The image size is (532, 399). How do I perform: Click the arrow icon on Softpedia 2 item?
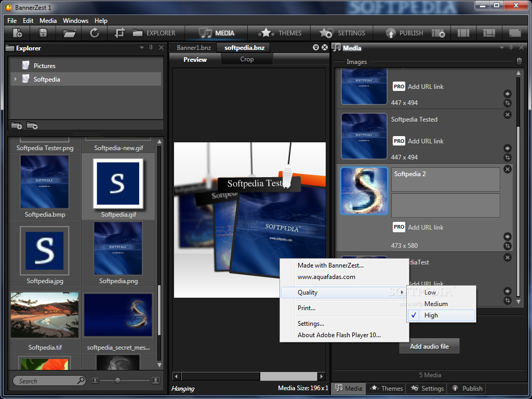point(507,236)
